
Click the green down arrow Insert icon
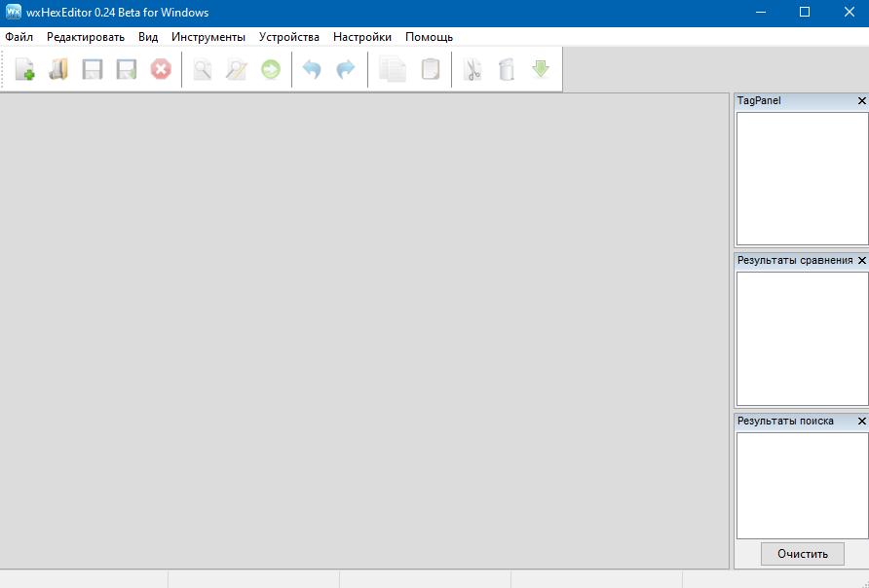pyautogui.click(x=541, y=70)
